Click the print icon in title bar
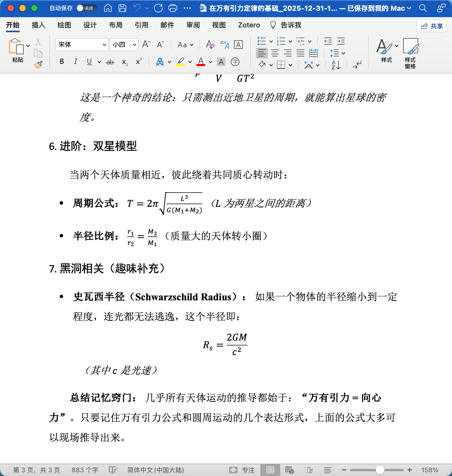Viewport: 452px width, 476px height. 173,8
